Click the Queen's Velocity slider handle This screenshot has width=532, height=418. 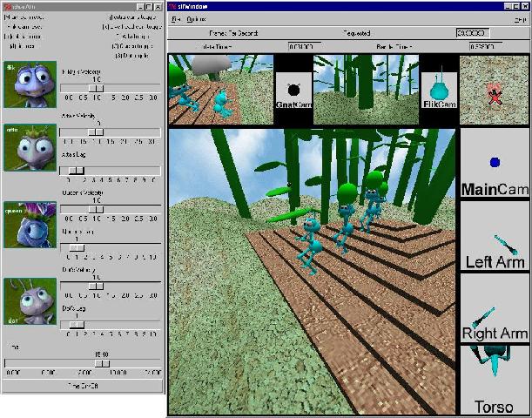(x=96, y=209)
